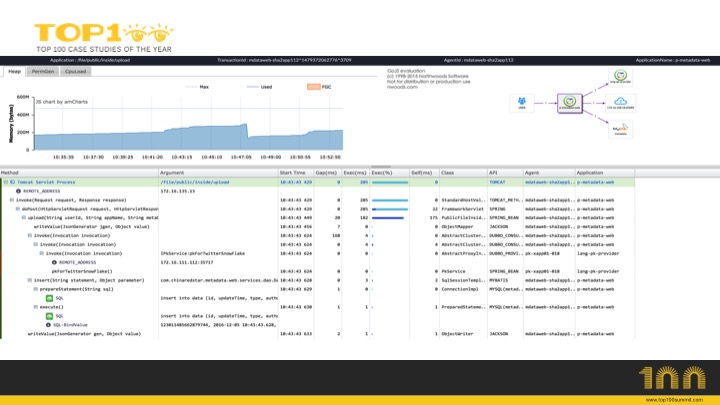The image size is (720, 405).
Task: Click the Gap(ms) column header
Action: point(327,173)
